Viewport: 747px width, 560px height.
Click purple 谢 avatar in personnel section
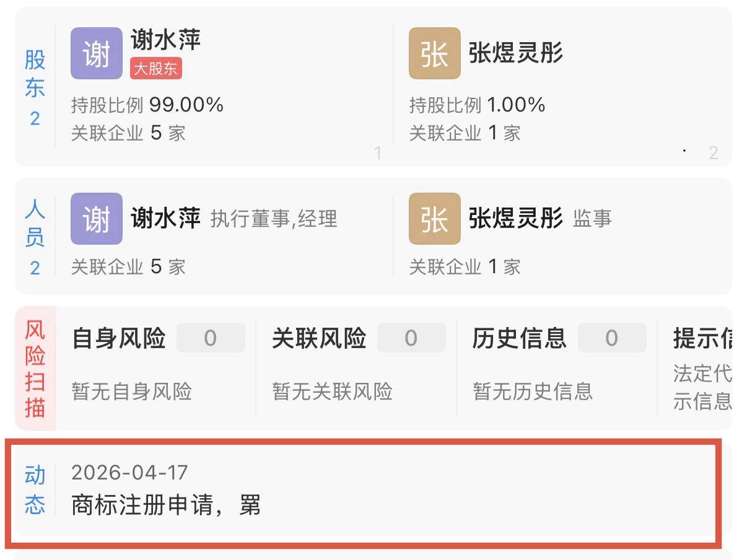[96, 219]
